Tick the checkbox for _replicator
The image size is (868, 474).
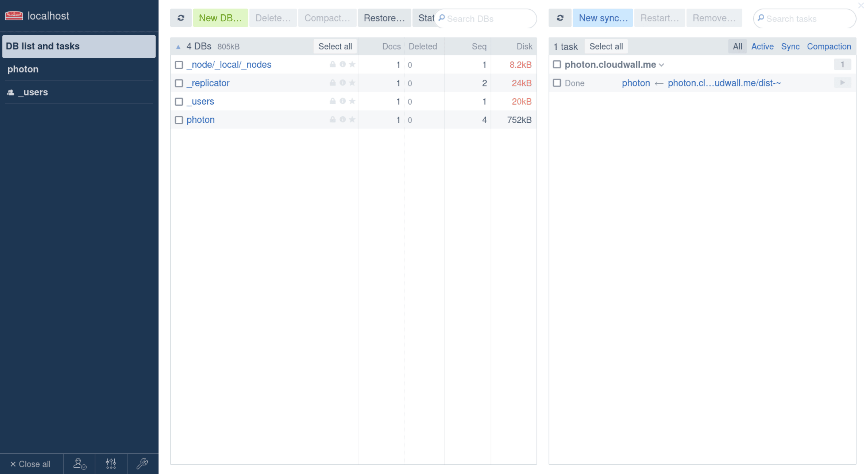tap(179, 83)
